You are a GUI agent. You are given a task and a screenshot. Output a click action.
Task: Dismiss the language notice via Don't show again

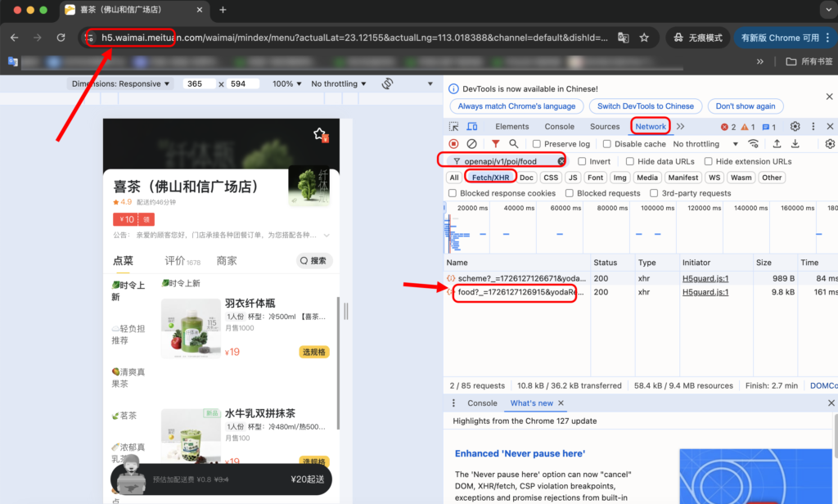(746, 106)
